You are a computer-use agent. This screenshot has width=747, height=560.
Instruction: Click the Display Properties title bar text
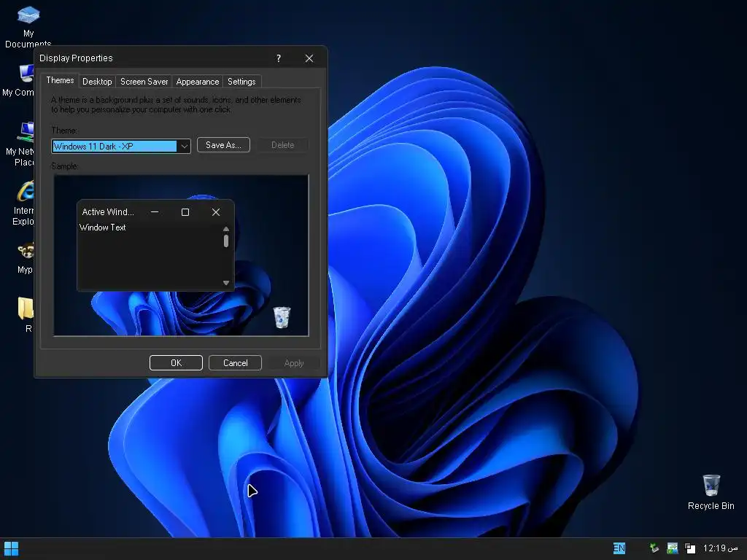(x=76, y=58)
